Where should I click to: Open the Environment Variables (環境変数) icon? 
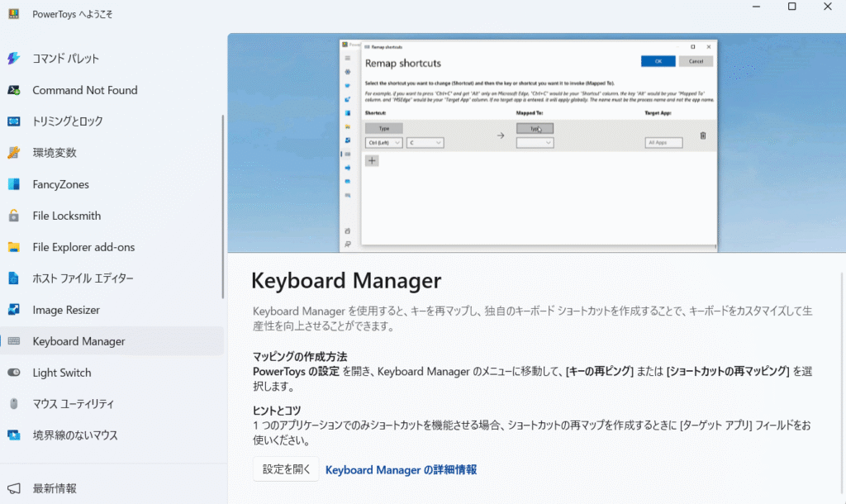pyautogui.click(x=14, y=153)
